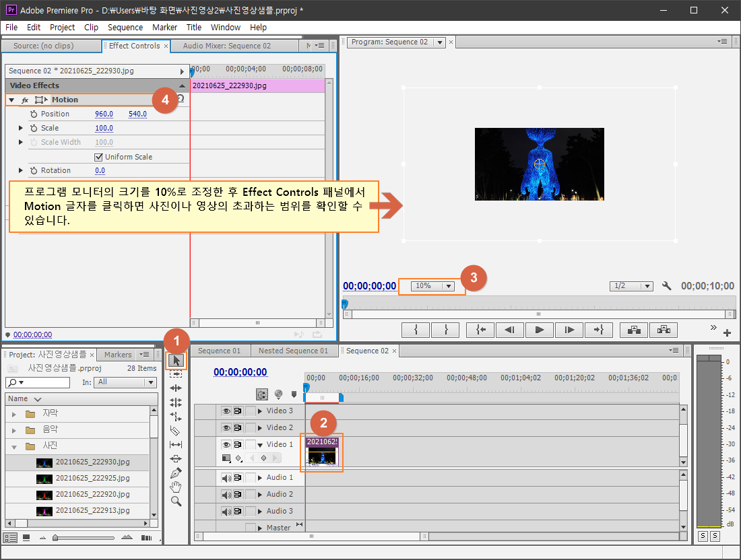Open the button editor plus icon
Screen dimensions: 741x560
tap(727, 333)
